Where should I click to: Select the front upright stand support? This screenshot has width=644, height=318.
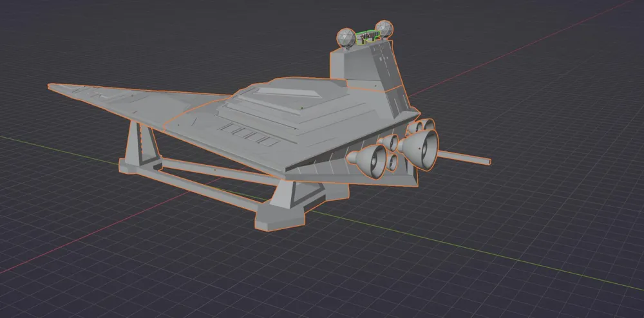141,144
